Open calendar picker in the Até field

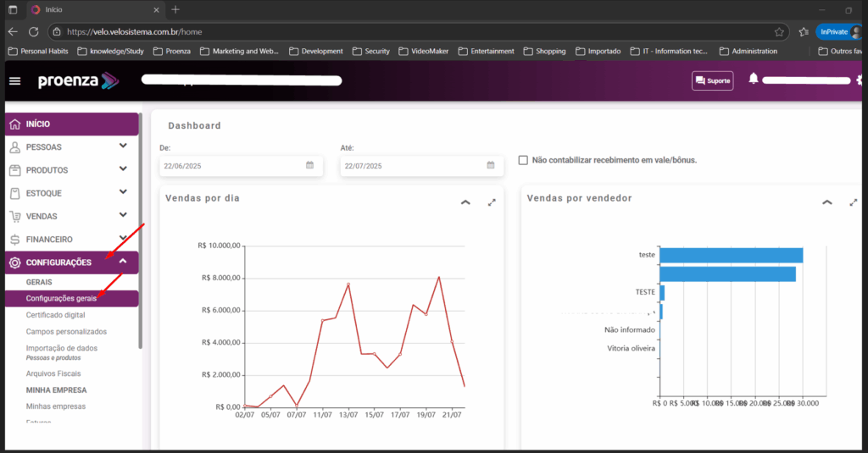[490, 165]
